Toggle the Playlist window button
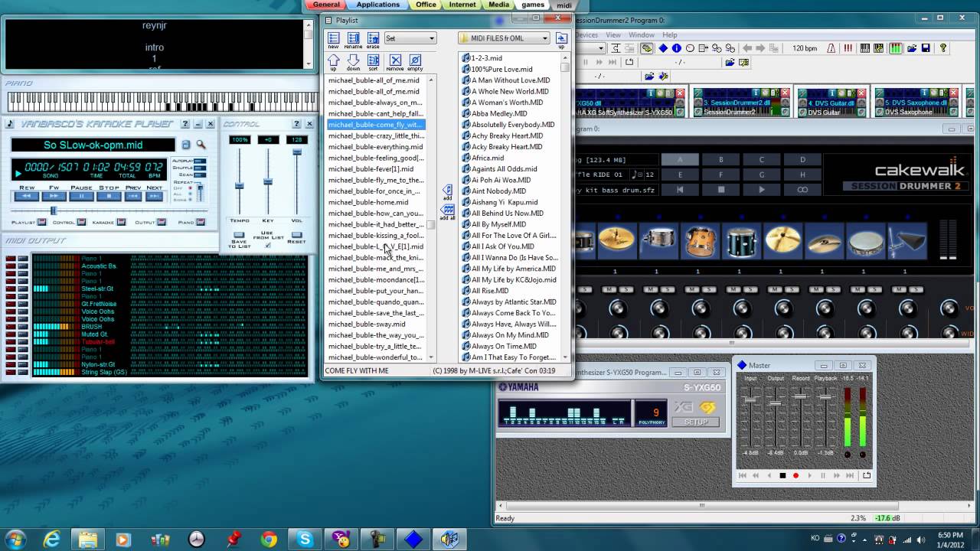The image size is (980, 551). (41, 223)
